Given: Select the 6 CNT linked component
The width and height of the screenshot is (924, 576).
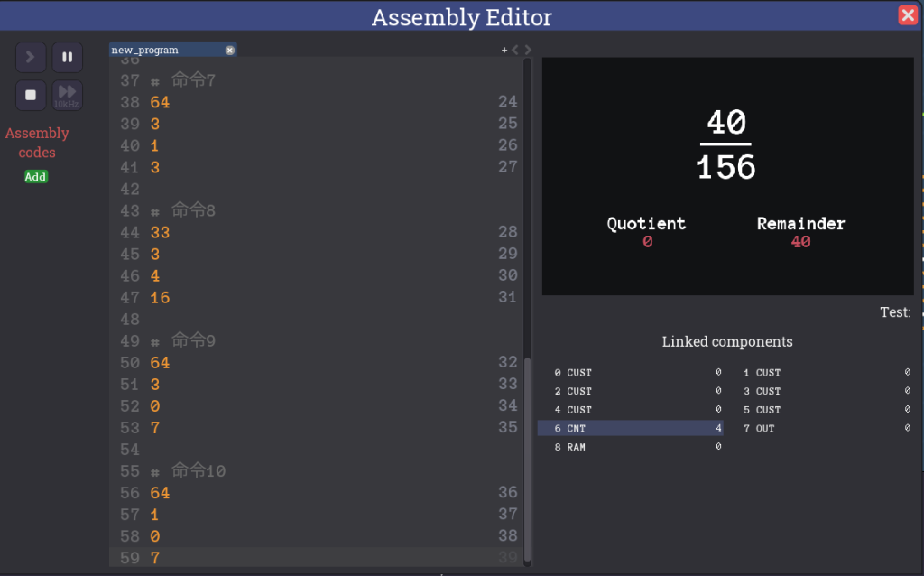Looking at the screenshot, I should [630, 428].
